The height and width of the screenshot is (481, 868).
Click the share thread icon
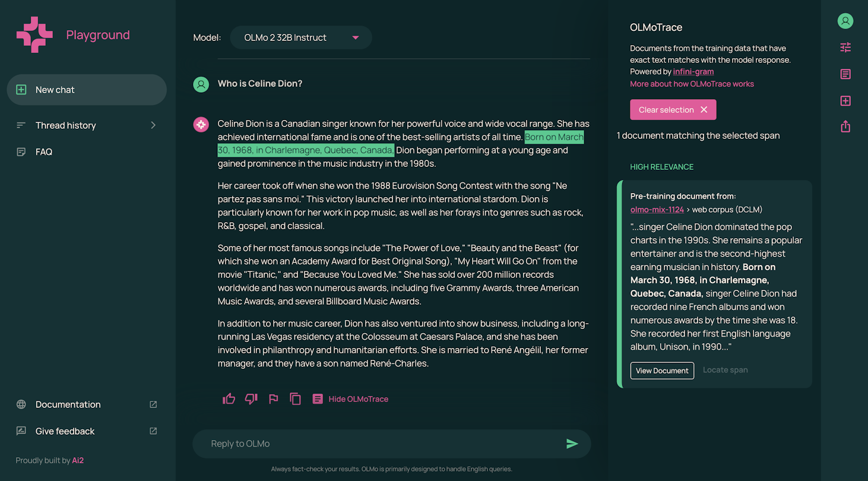pyautogui.click(x=845, y=126)
